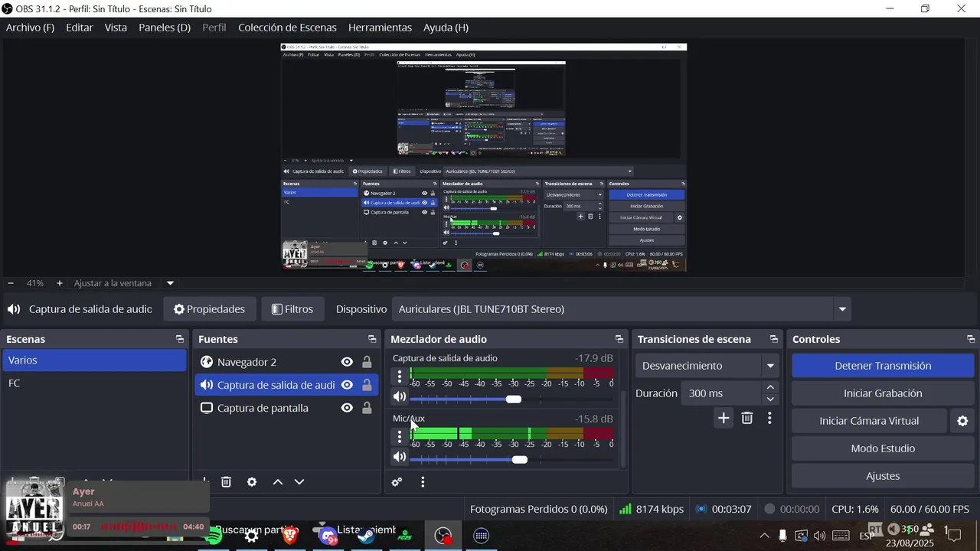Open the Vista menu

[x=116, y=28]
